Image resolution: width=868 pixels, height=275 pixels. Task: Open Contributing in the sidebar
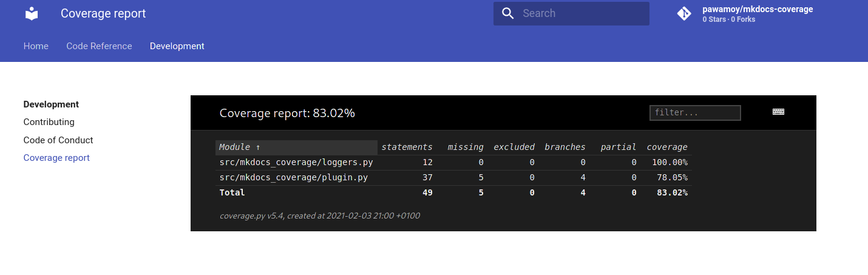tap(49, 122)
